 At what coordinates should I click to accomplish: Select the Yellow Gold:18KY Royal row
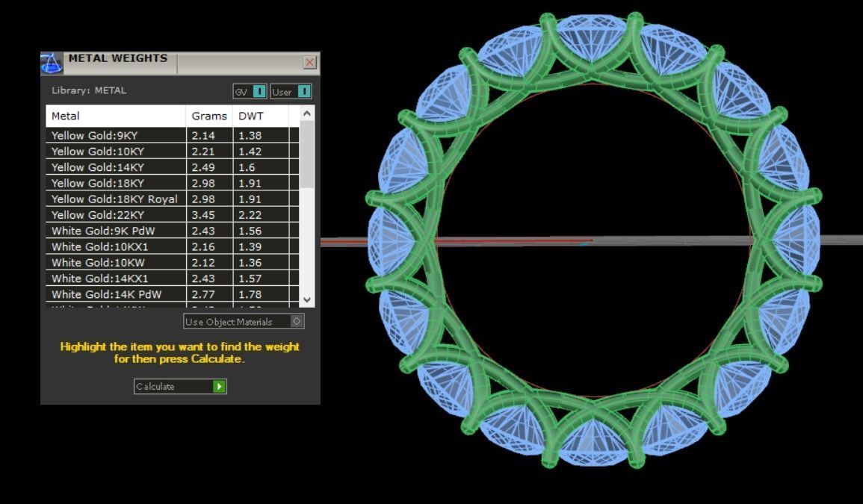(x=173, y=199)
